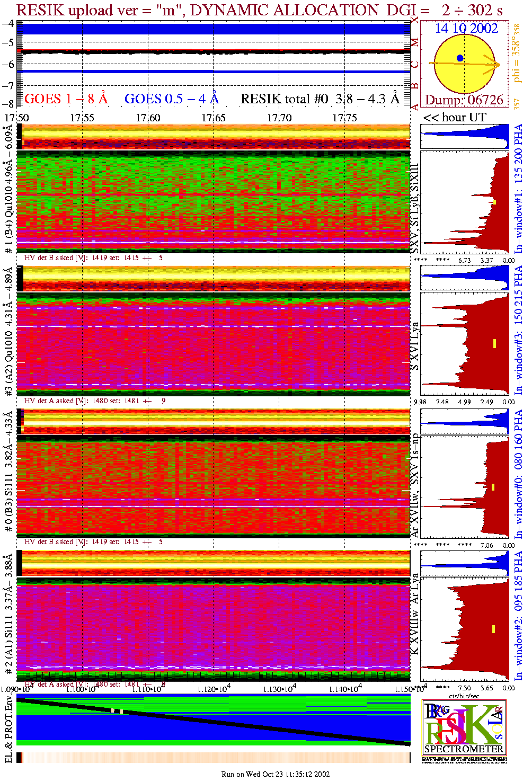The height and width of the screenshot is (782, 532).
Task: Click the yellow marker in the window #1 histogram
Action: (x=494, y=202)
